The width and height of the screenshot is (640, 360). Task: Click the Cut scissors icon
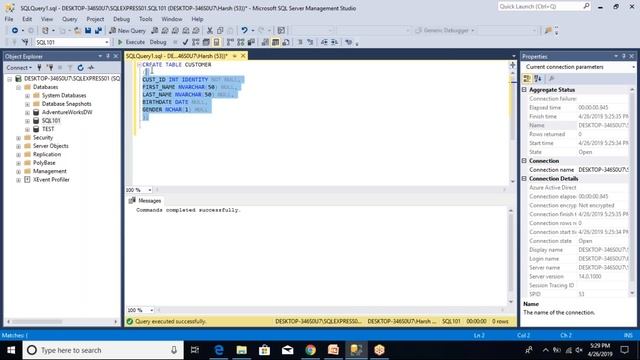pyautogui.click(x=210, y=31)
